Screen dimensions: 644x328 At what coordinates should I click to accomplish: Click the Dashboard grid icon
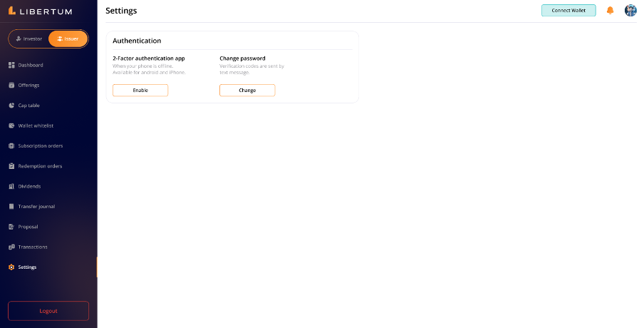11,65
